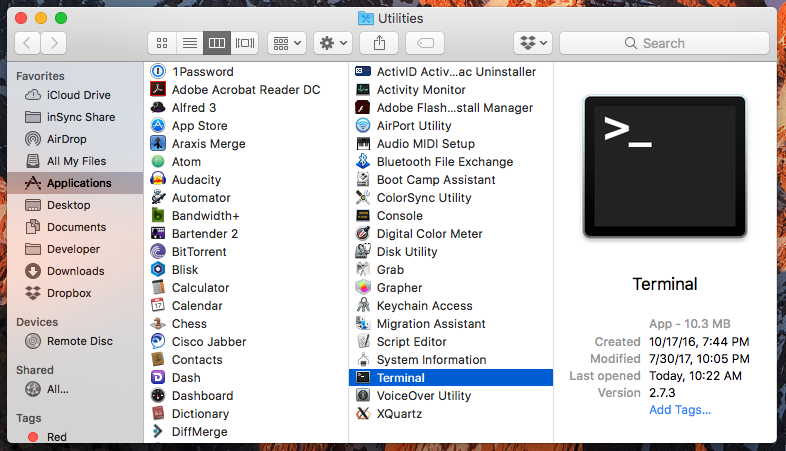Click the large Terminal preview image
Screen dimensions: 786x451
665,166
